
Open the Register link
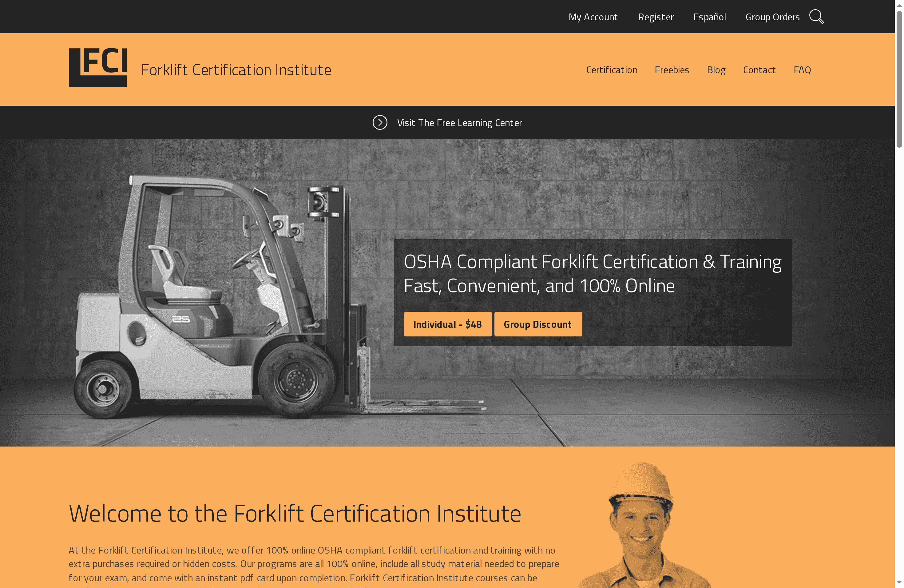pos(656,17)
